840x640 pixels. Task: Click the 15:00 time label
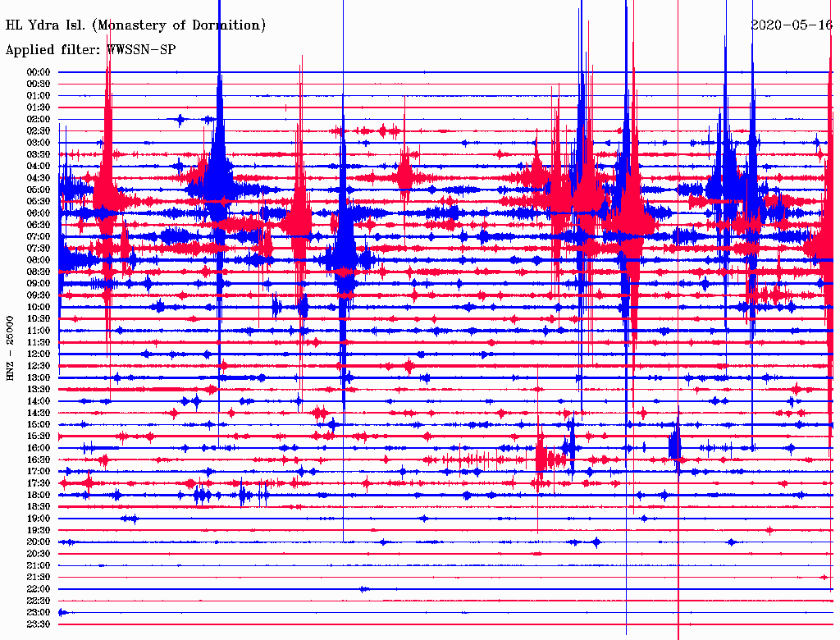coord(39,424)
